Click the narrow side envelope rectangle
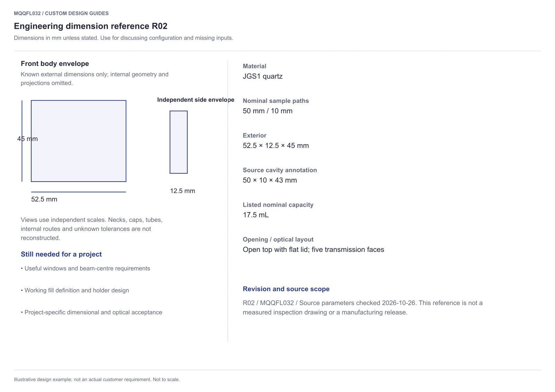Viewport: 555px width, 392px height. click(x=179, y=142)
